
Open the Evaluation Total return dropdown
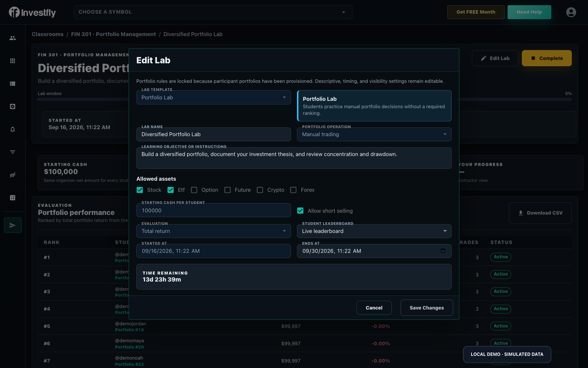pyautogui.click(x=214, y=231)
